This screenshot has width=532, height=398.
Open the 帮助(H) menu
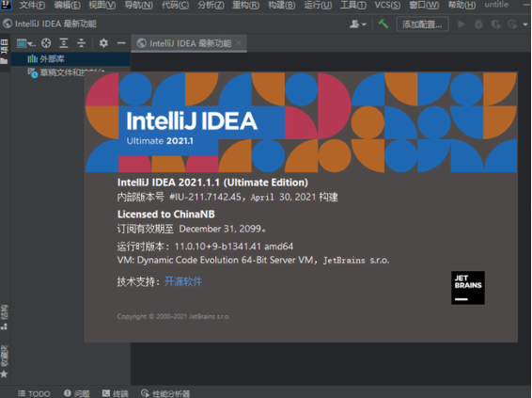pos(462,5)
